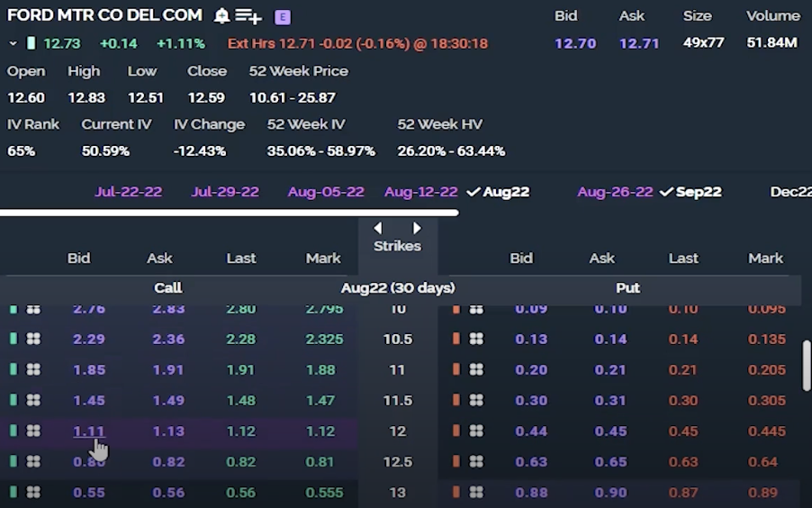Viewport: 812px width, 508px height.
Task: Open put grid icon for strike 12
Action: click(x=476, y=431)
